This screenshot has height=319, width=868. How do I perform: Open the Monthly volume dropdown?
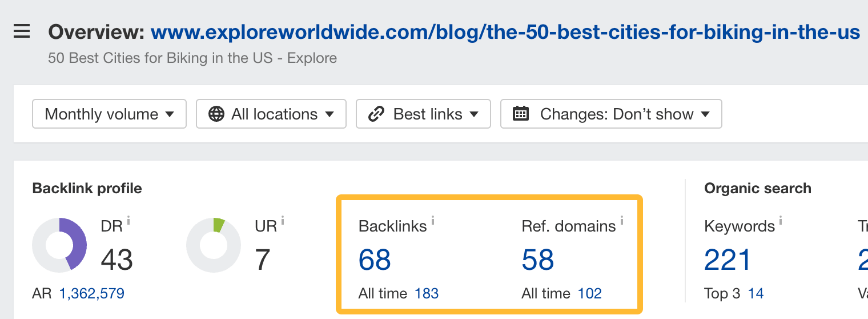pyautogui.click(x=110, y=114)
